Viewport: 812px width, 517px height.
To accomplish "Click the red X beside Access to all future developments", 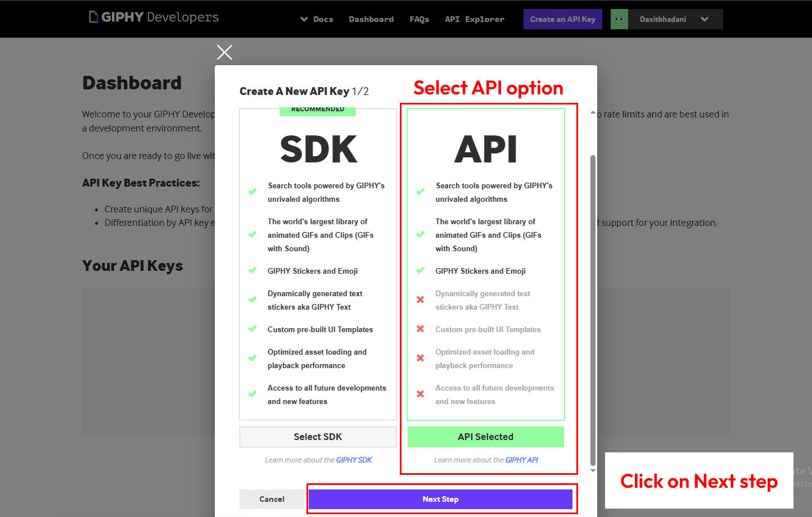I will pyautogui.click(x=420, y=394).
